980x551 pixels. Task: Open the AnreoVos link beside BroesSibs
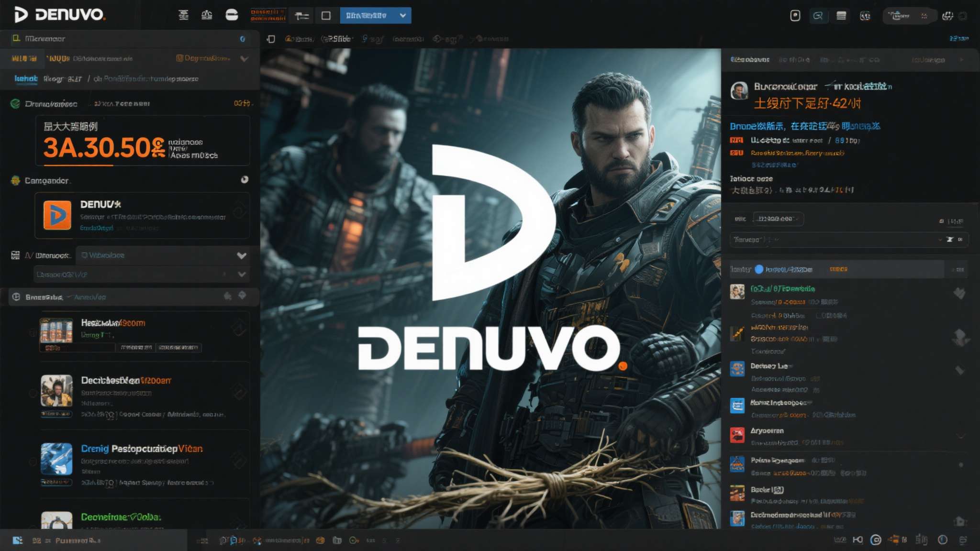(x=90, y=297)
